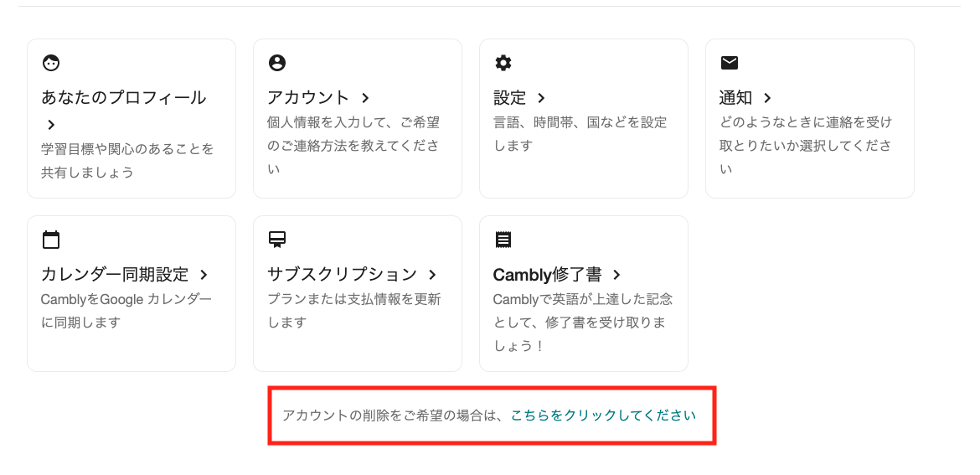
Task: Click the certificate icon above Cambly修了書
Action: pyautogui.click(x=503, y=240)
